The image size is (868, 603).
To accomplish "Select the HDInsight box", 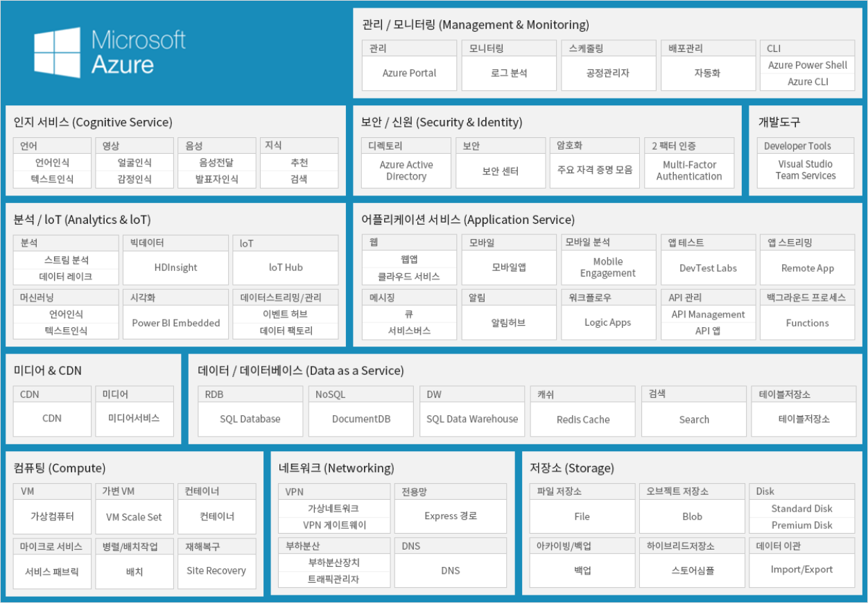I will (175, 268).
